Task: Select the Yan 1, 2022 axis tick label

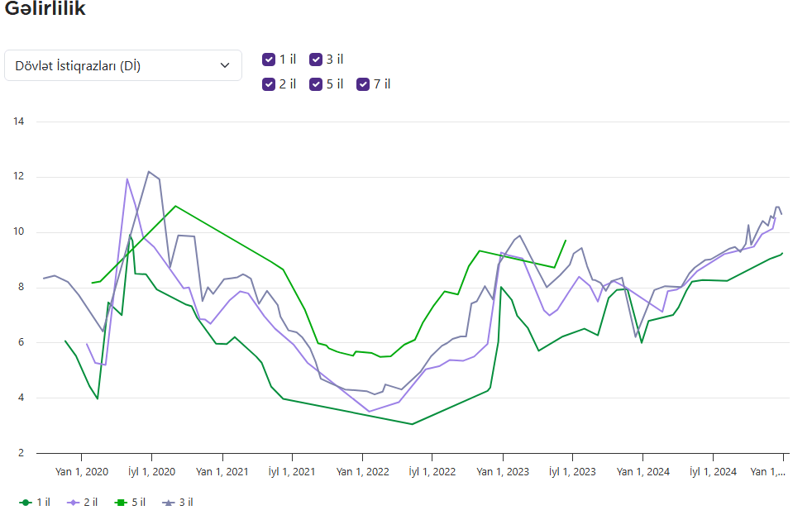Action: point(362,472)
